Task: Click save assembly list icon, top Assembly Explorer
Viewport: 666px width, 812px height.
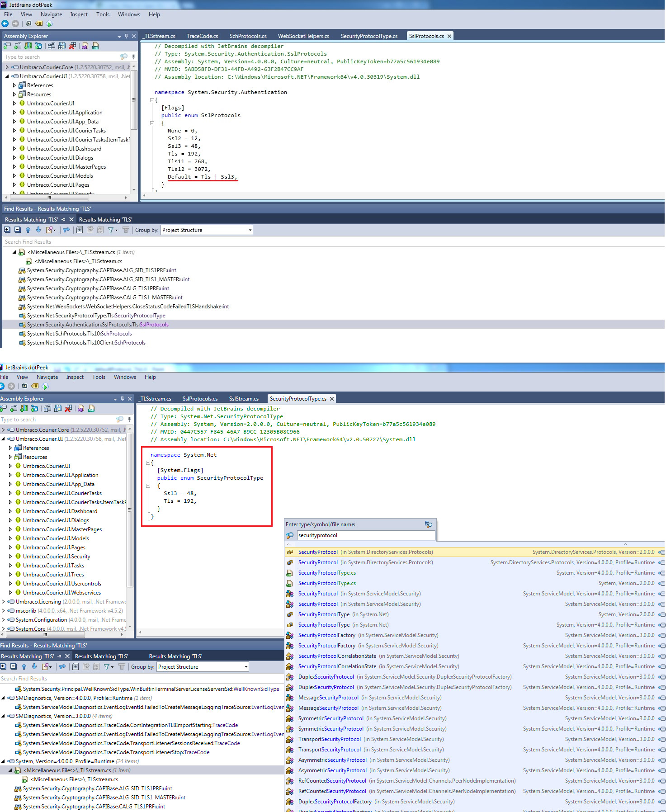Action: [x=62, y=46]
